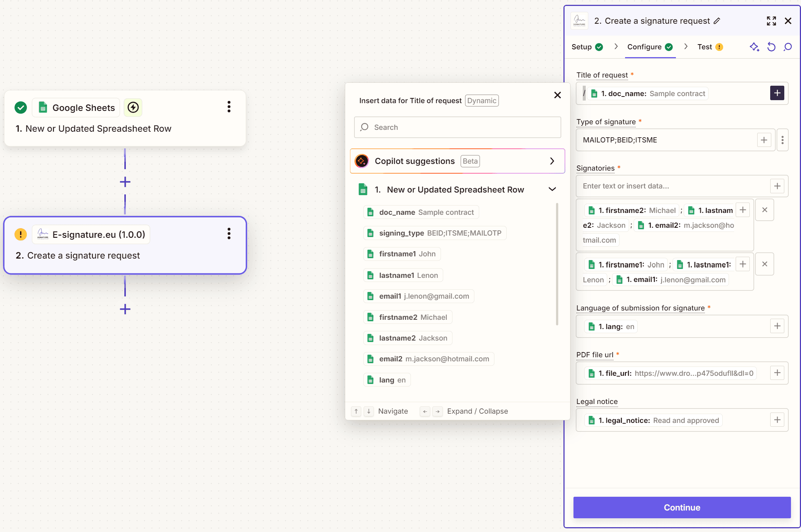Click the dark plus button in Title of request
The height and width of the screenshot is (532, 801).
(x=777, y=93)
